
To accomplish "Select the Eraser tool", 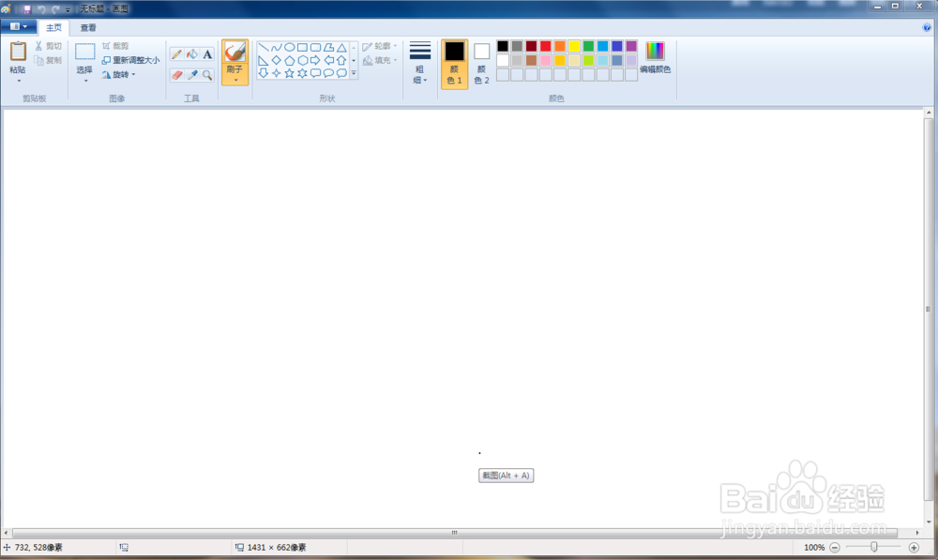I will tap(176, 75).
